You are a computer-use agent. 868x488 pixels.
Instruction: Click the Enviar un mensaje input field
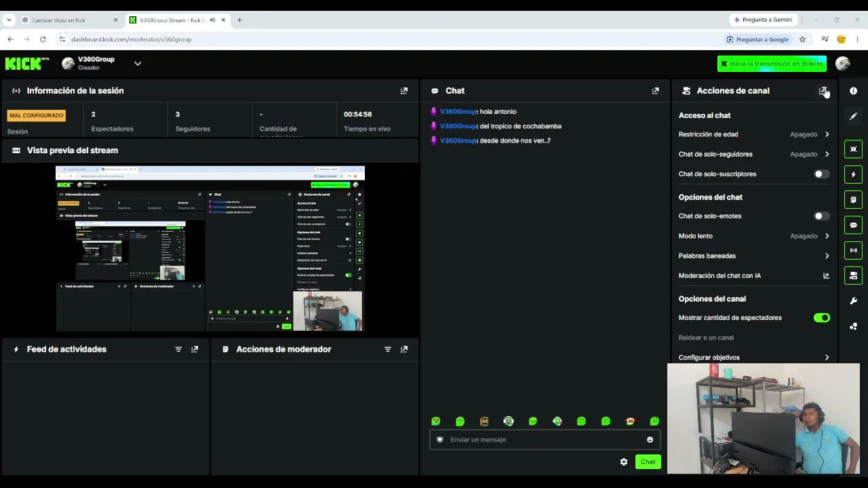coord(545,440)
